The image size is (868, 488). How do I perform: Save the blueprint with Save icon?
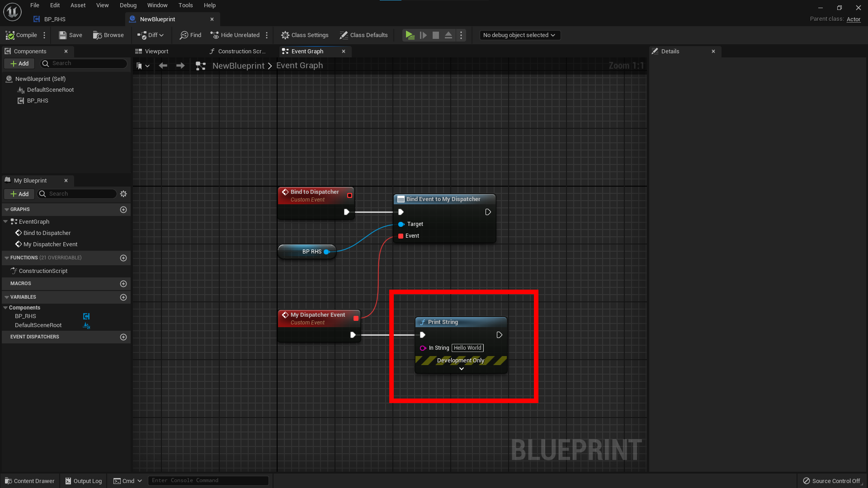tap(63, 35)
